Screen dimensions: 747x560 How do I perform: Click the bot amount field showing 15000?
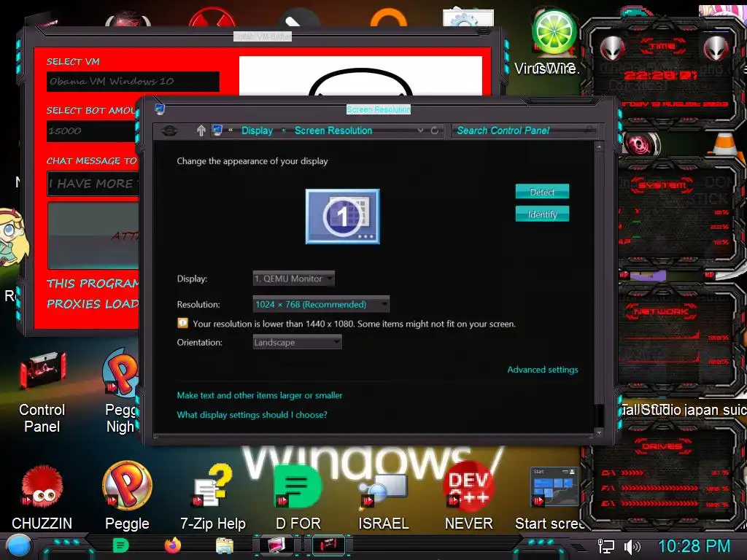[93, 131]
